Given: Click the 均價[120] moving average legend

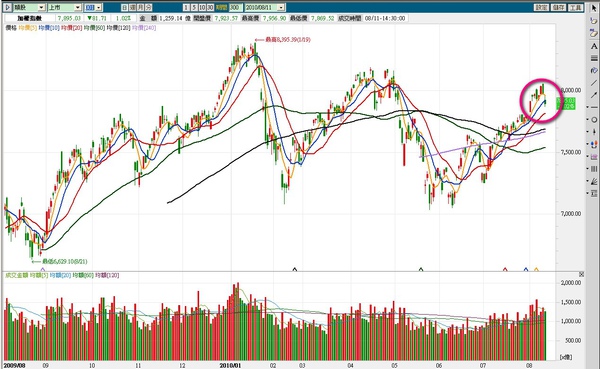Looking at the screenshot, I should coord(118,28).
